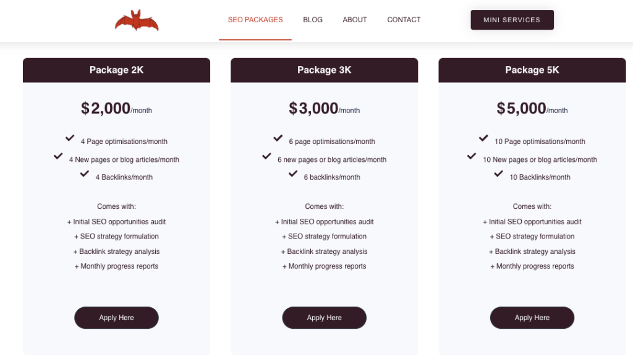Click the $5,000/month price text
Viewport: 633px width, 364px height.
click(532, 109)
